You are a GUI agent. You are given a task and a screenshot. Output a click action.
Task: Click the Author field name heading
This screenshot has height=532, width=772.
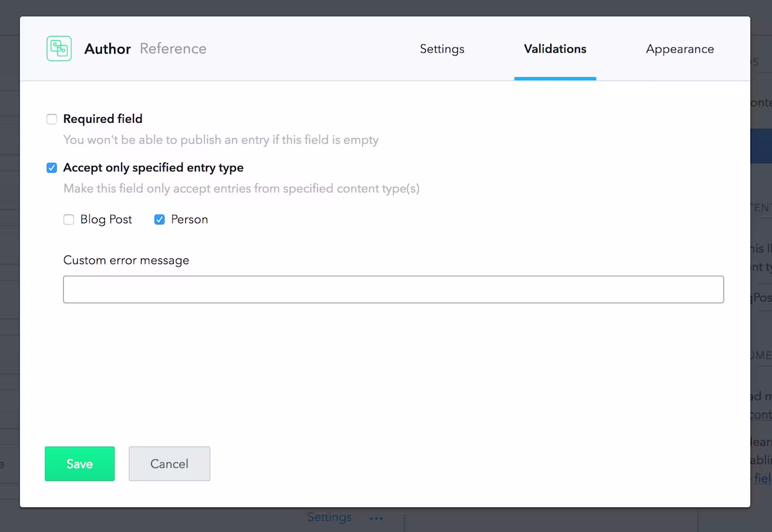[108, 49]
